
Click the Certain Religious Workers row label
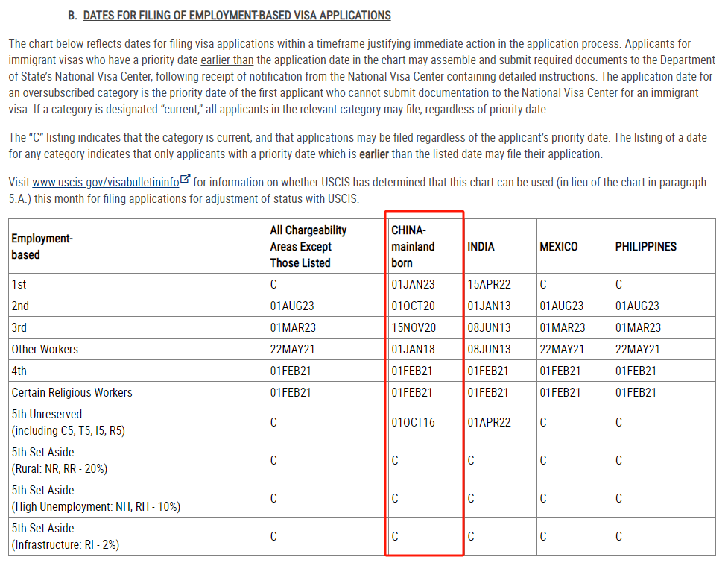72,392
